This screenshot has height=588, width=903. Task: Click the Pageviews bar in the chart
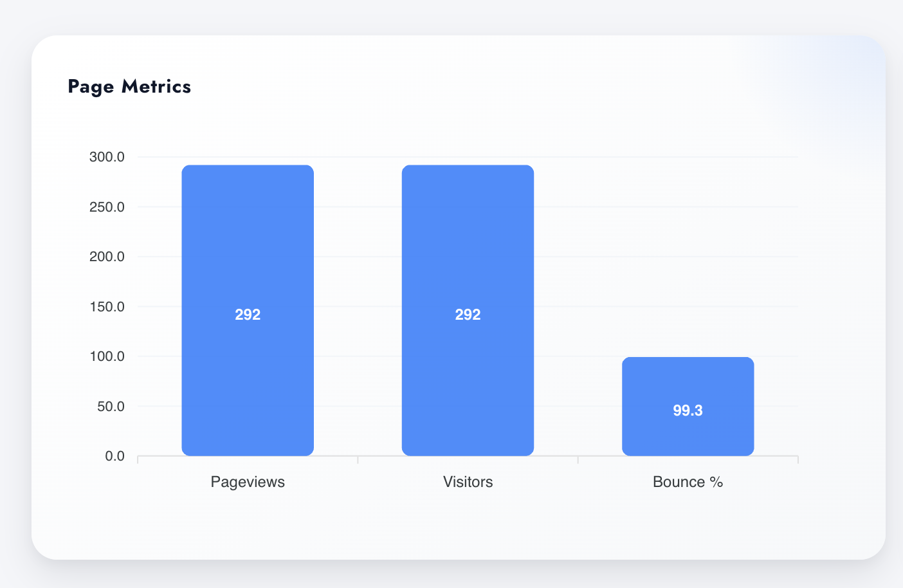[x=248, y=311]
